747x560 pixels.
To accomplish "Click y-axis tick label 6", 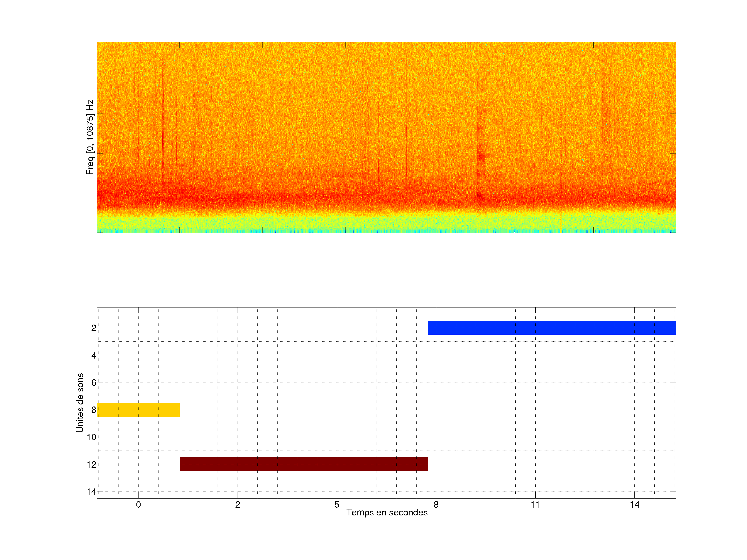I will [x=94, y=382].
